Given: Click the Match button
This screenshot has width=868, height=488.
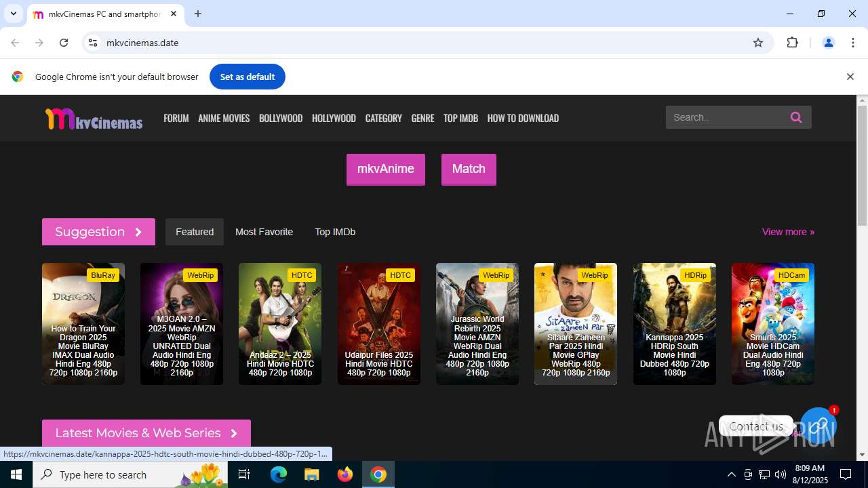Looking at the screenshot, I should [x=469, y=169].
